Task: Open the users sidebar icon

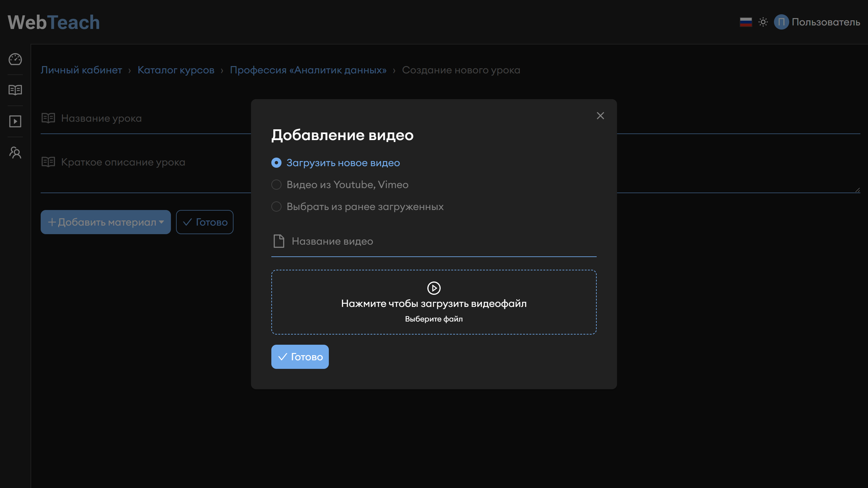Action: point(15,153)
